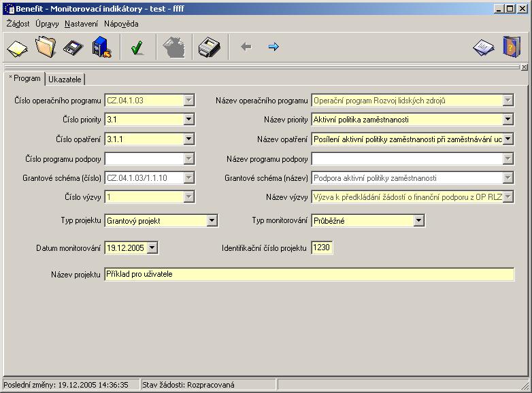Open the documents pages icon

[x=484, y=48]
